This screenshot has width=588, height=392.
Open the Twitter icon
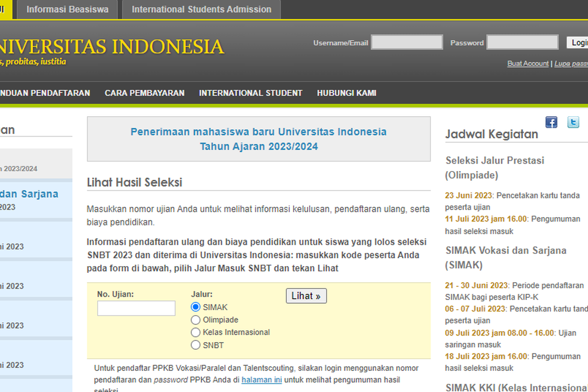coord(573,122)
